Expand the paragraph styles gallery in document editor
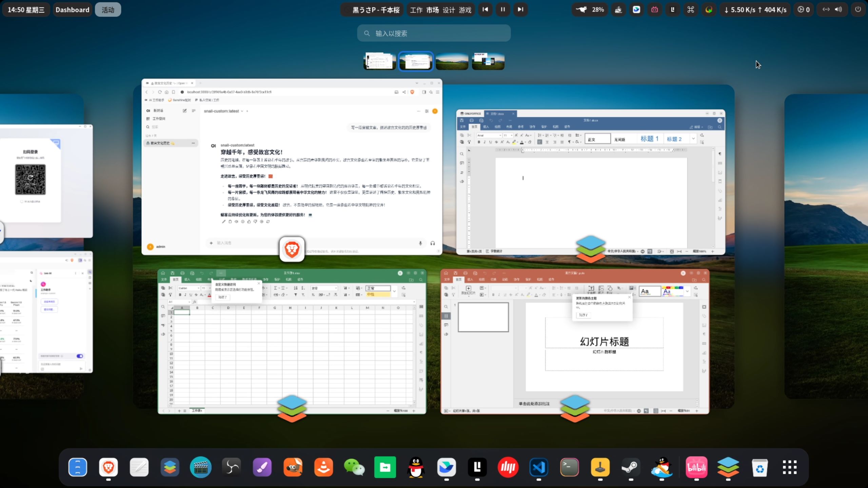This screenshot has width=868, height=488. [x=693, y=139]
